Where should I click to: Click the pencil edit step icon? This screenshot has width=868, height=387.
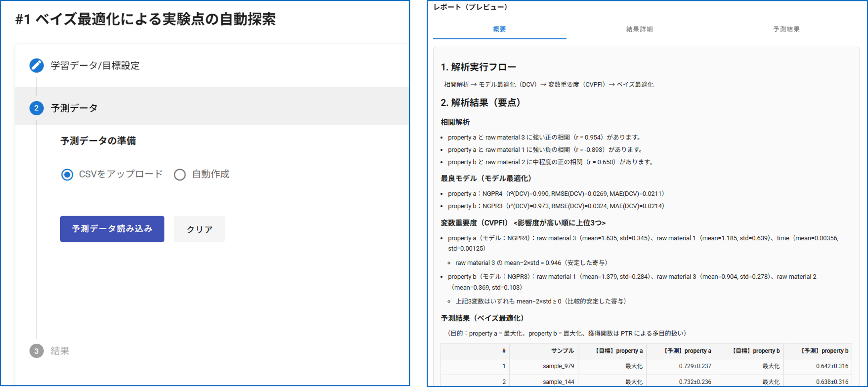pyautogui.click(x=37, y=65)
